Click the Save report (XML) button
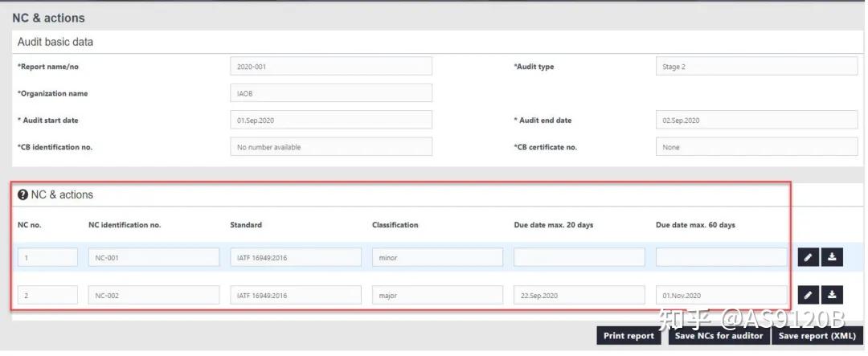Image resolution: width=868 pixels, height=356 pixels. [817, 336]
